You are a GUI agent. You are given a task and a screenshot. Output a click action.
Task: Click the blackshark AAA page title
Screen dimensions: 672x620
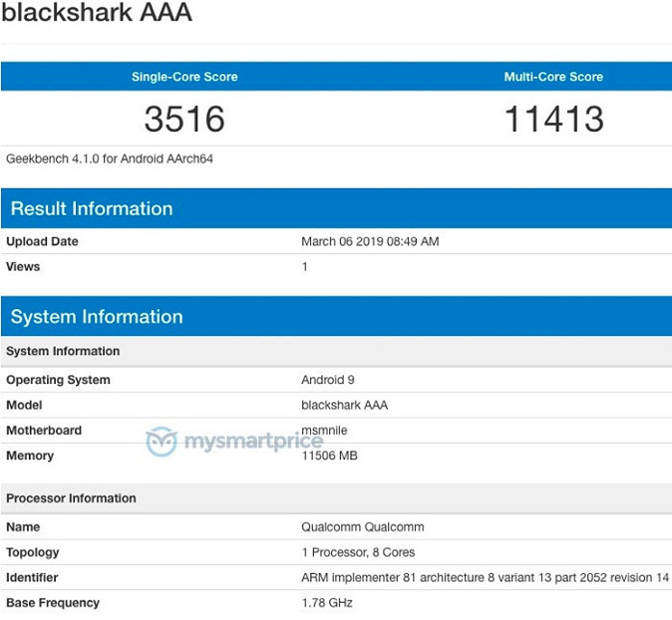click(97, 14)
